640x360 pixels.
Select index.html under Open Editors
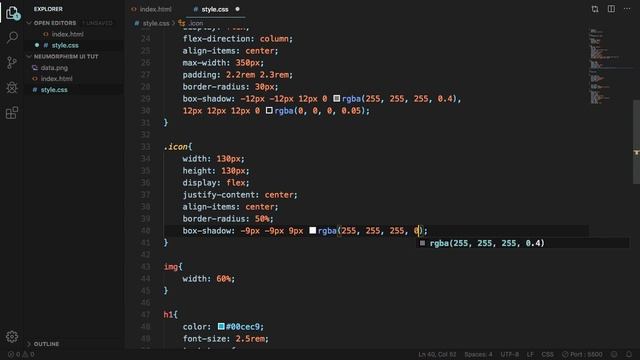pyautogui.click(x=68, y=34)
